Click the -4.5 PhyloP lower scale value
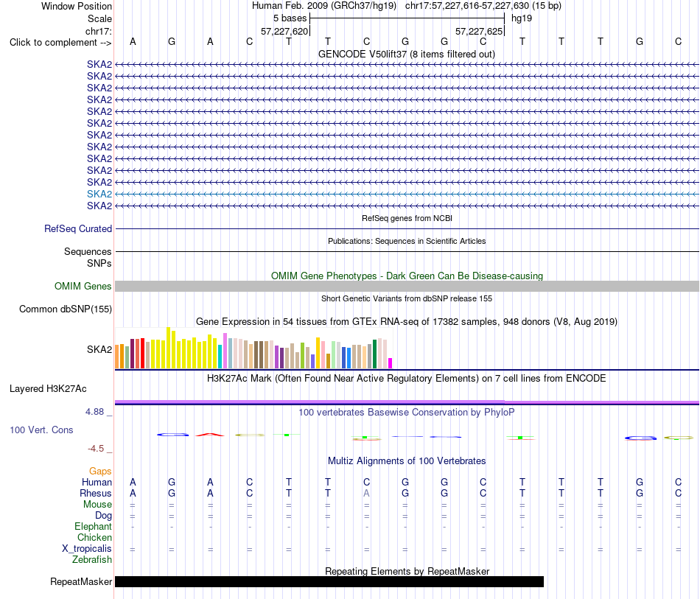Image resolution: width=700 pixels, height=599 pixels. (96, 449)
